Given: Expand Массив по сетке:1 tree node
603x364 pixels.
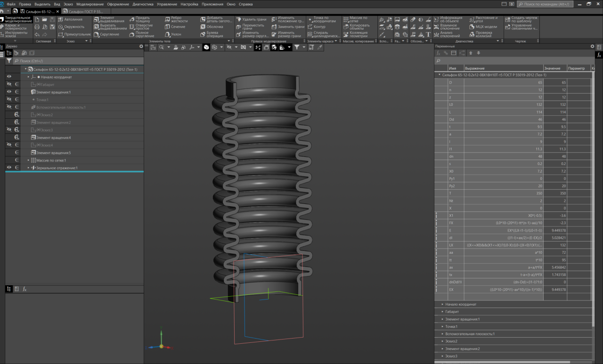Looking at the screenshot, I should click(x=28, y=160).
